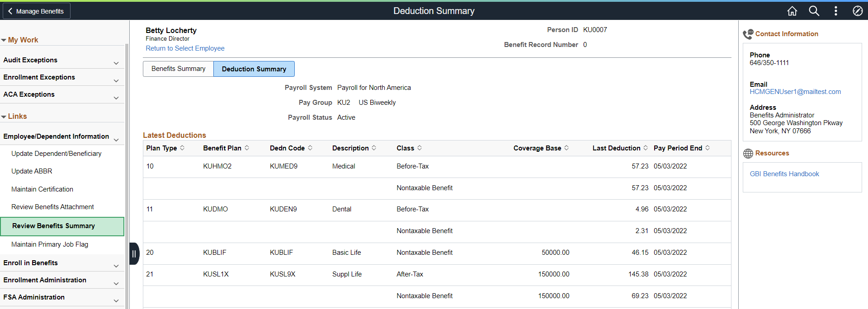Click the Suppl Life description cell

347,274
